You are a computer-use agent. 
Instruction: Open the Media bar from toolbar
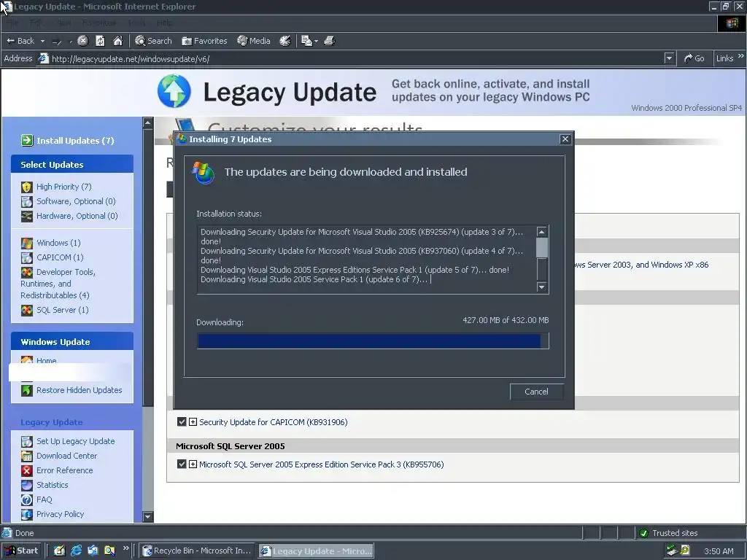point(254,41)
